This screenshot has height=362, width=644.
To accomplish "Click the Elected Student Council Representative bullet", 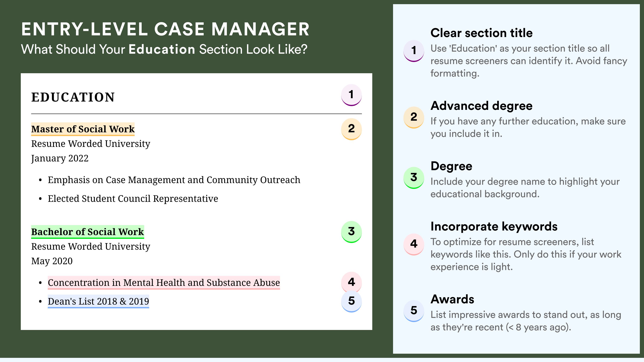I will (x=133, y=198).
